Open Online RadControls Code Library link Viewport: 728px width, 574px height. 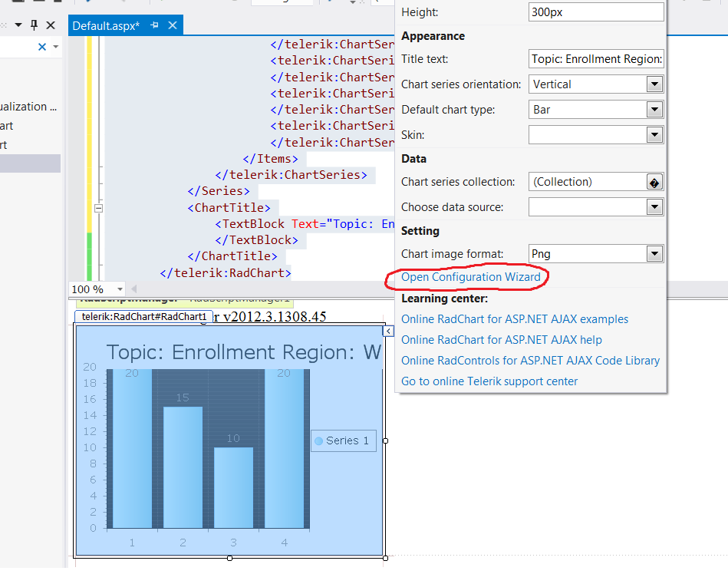pyautogui.click(x=530, y=361)
